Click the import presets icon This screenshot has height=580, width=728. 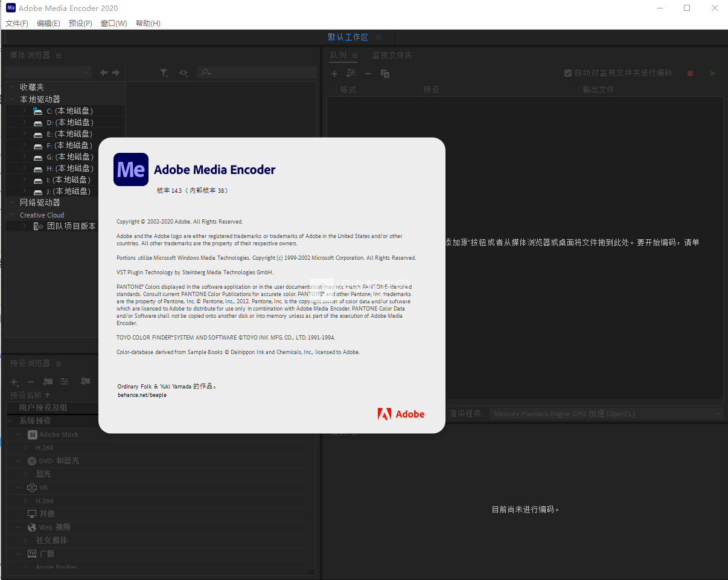[x=85, y=381]
